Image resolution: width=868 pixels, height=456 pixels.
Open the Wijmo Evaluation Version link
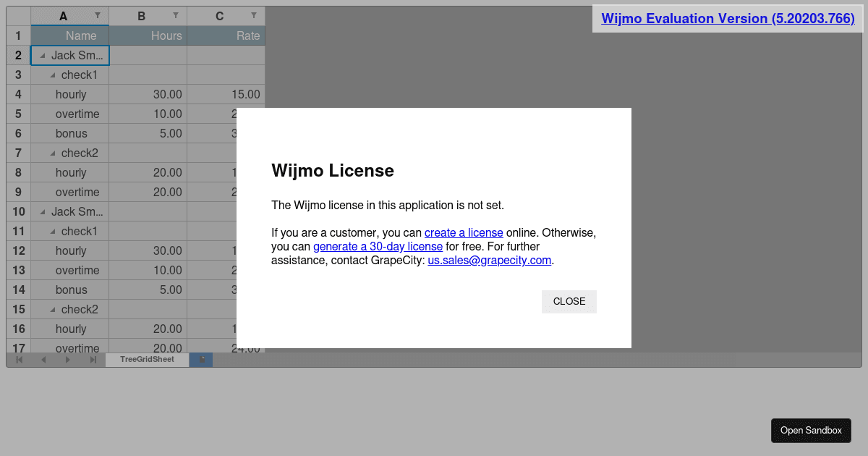point(728,19)
